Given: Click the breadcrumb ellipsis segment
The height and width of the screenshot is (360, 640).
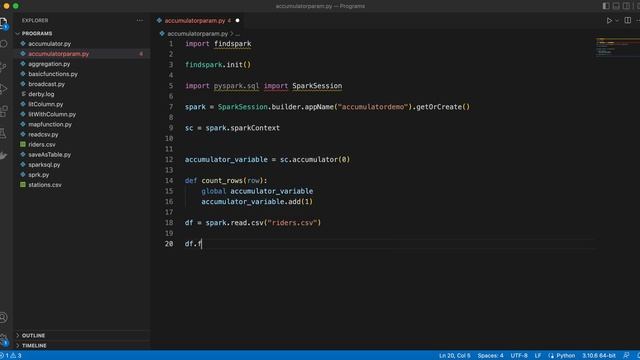Looking at the screenshot, I should click(x=238, y=34).
